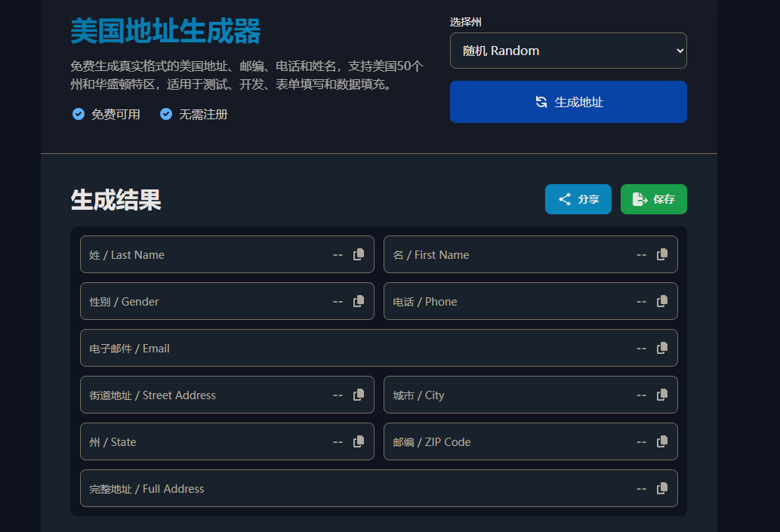Click the 性别 / Gender label
Screen dimensions: 780x532
tap(124, 302)
